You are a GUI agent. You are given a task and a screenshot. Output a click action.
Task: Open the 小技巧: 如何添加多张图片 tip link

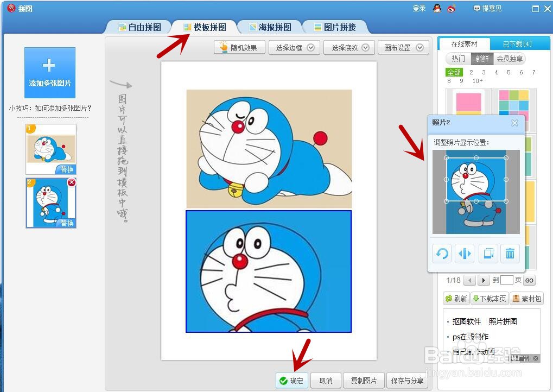pos(50,108)
